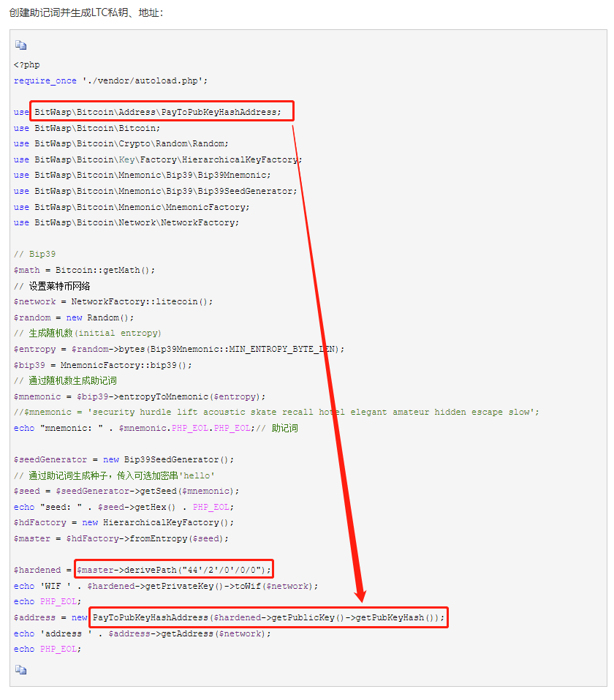Click the require_once './vendor/autoload.php' line
Viewport: 614px width, 700px height.
tap(110, 80)
